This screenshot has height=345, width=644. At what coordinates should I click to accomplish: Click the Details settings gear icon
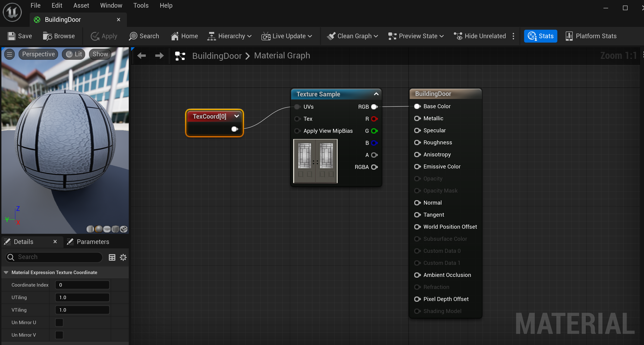tap(123, 257)
